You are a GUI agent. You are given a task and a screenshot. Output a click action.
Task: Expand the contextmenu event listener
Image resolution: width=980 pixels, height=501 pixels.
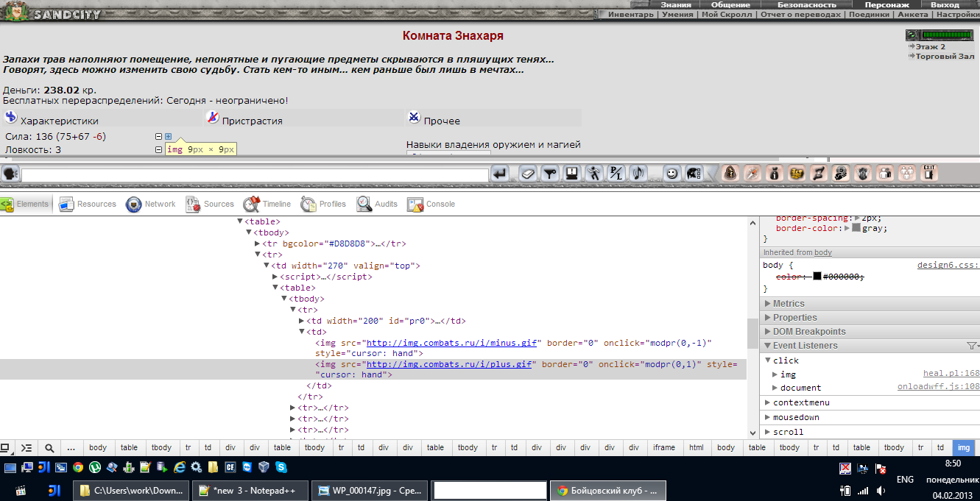point(768,402)
